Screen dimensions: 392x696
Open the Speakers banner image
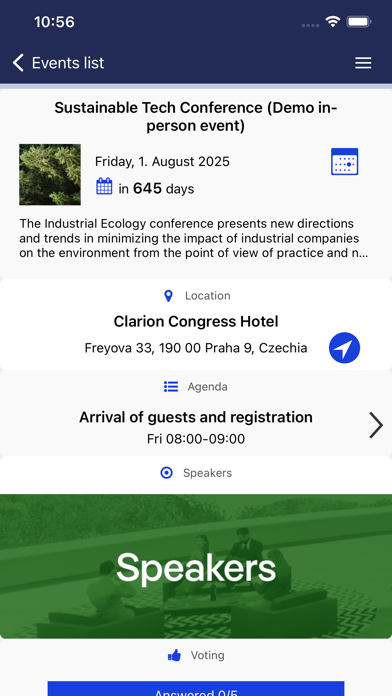point(196,566)
